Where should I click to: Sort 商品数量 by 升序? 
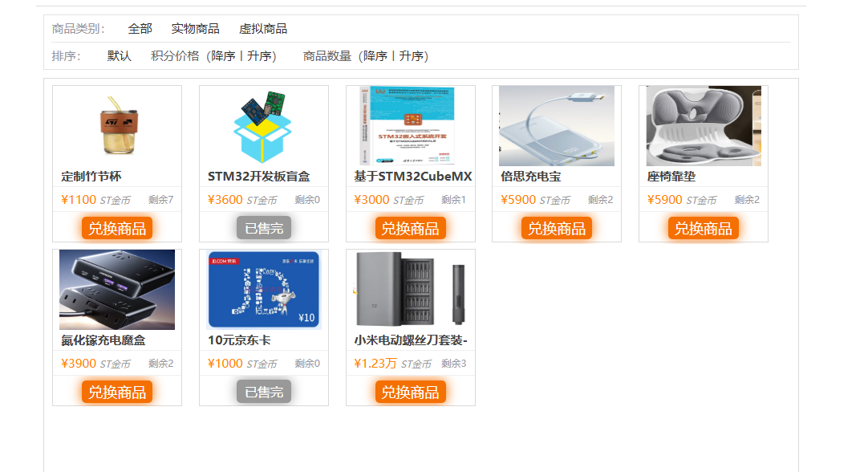(411, 56)
